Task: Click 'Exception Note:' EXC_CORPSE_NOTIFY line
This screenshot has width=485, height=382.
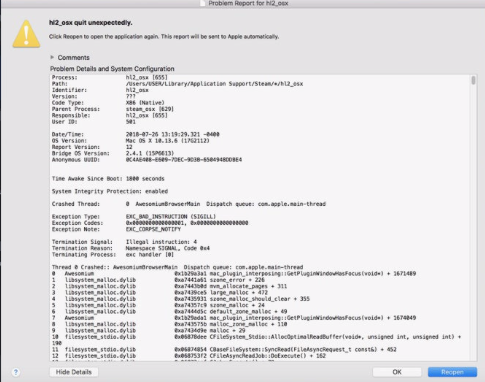Action: click(116, 229)
